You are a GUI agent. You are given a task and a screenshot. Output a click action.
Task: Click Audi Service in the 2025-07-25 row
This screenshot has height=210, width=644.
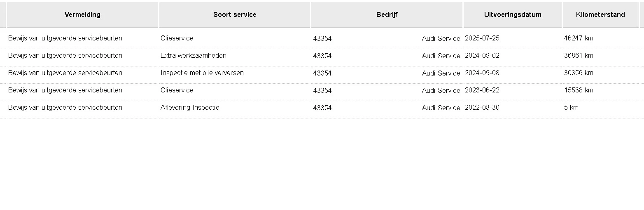click(x=441, y=39)
